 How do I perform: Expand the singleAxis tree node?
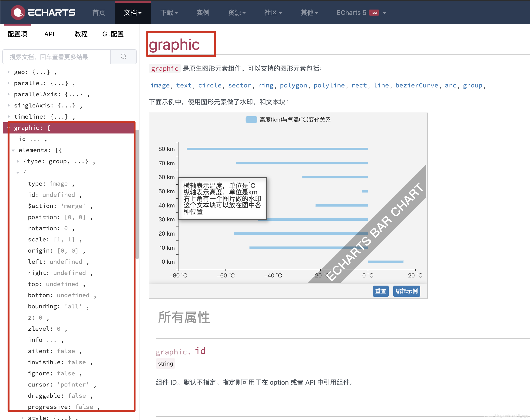(8, 106)
